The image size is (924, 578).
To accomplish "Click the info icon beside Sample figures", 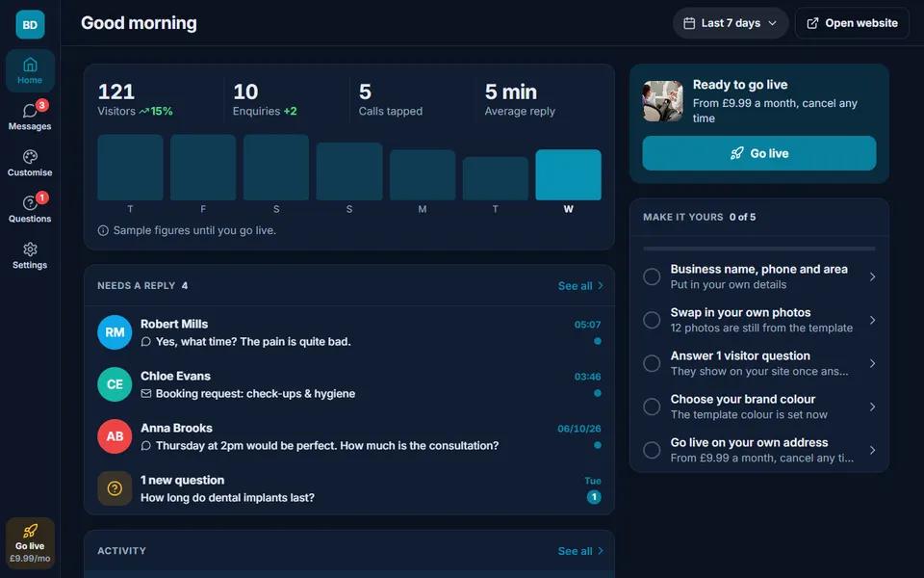I will point(103,230).
